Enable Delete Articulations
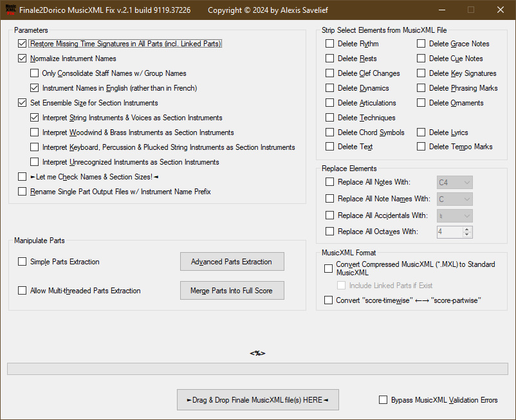The height and width of the screenshot is (420, 516). point(329,103)
